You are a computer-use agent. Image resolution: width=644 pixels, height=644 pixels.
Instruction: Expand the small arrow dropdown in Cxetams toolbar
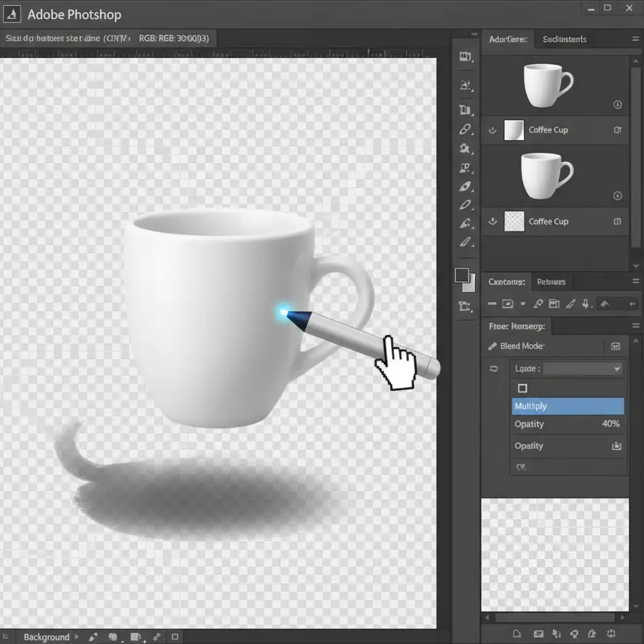click(523, 304)
